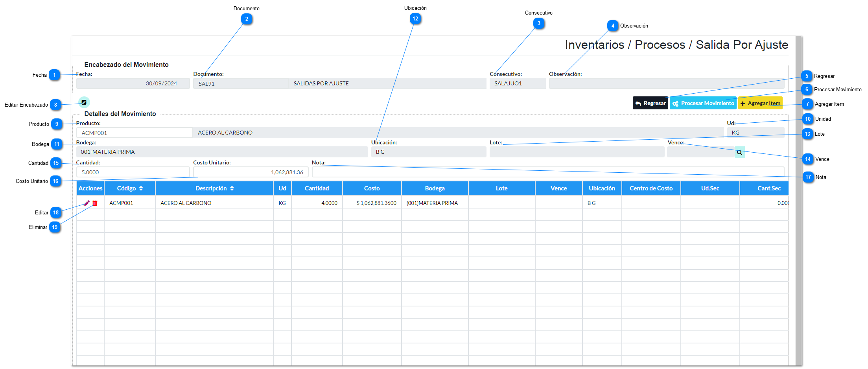Click the Lote column header
This screenshot has width=868, height=369.
(502, 188)
